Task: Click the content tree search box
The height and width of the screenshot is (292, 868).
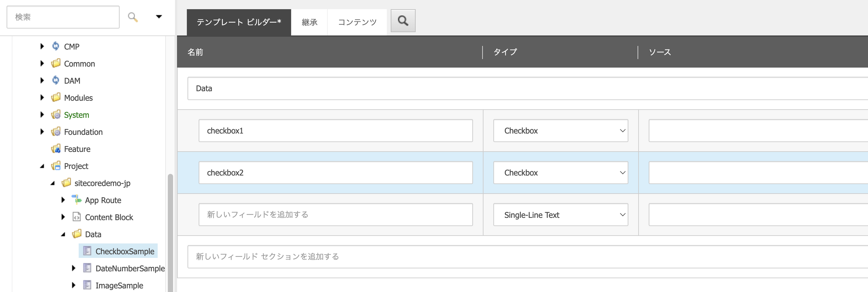Action: coord(63,17)
